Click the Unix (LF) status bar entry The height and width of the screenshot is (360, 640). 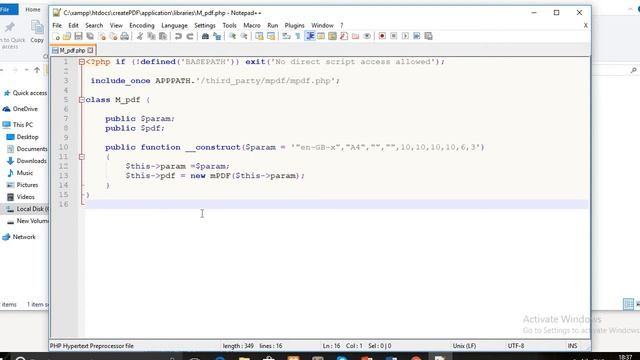tap(464, 346)
